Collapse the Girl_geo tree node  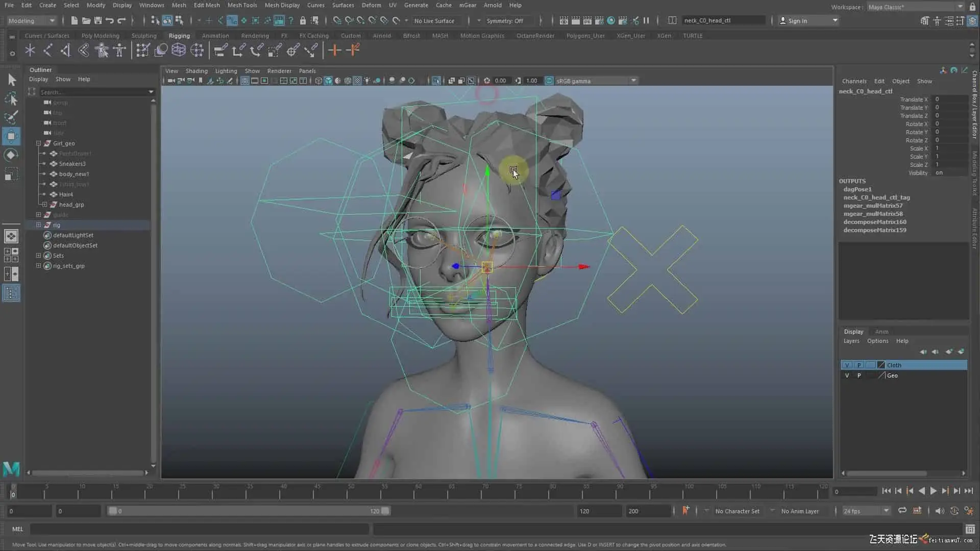pos(38,143)
